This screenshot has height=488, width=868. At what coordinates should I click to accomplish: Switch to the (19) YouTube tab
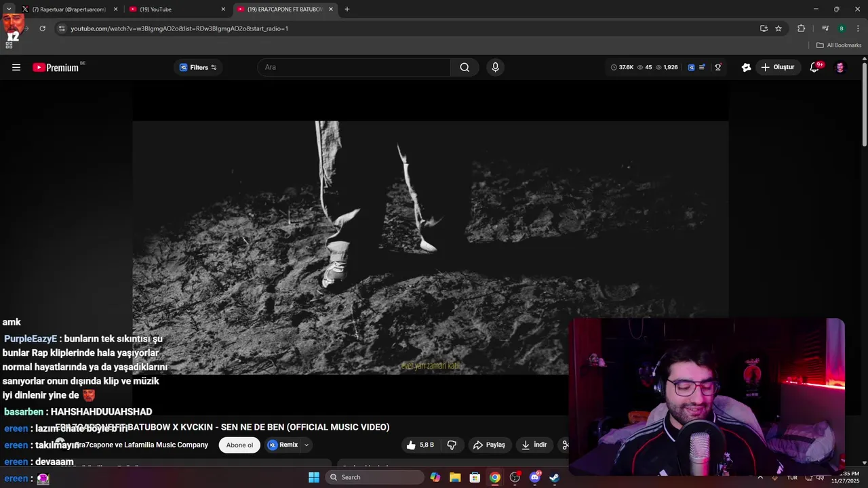[x=175, y=9]
